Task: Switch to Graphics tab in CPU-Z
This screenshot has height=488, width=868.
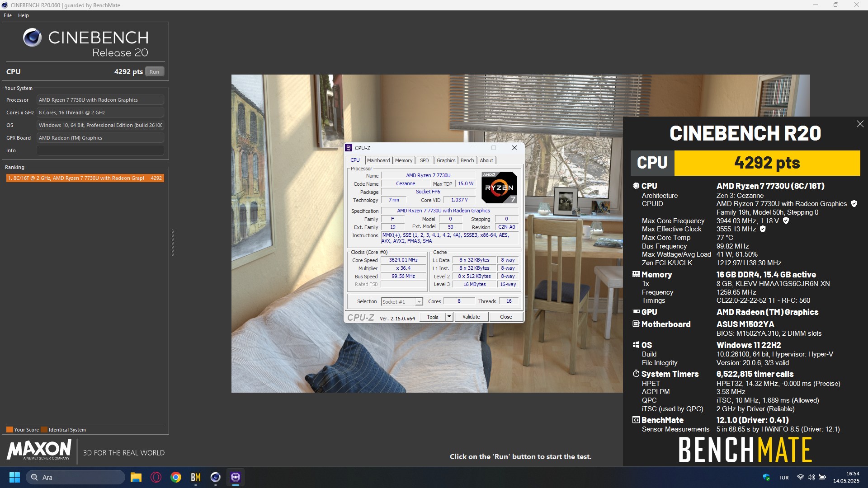Action: tap(446, 160)
